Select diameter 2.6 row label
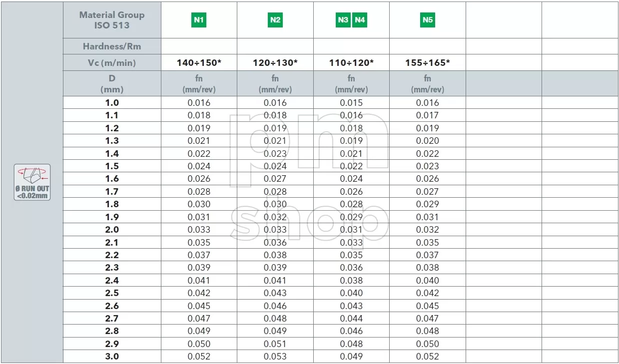Image resolution: width=619 pixels, height=364 pixels. [x=112, y=306]
